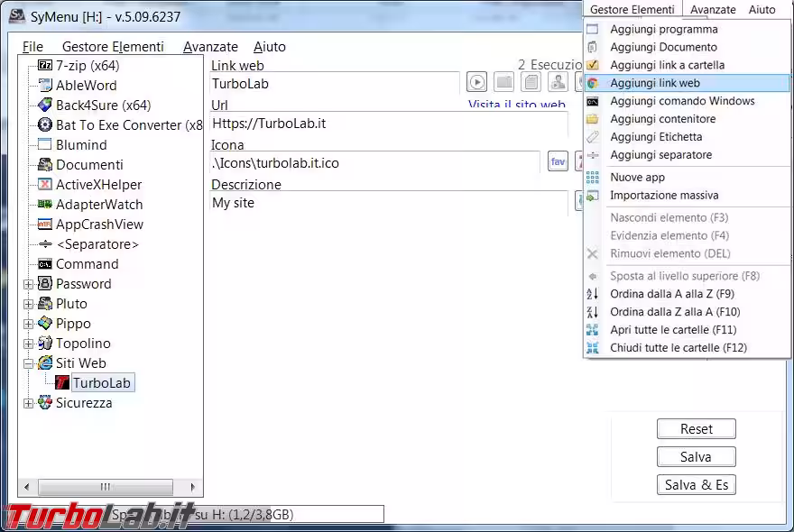Click the document icon in Link web toolbar
794x532 pixels.
click(x=531, y=83)
